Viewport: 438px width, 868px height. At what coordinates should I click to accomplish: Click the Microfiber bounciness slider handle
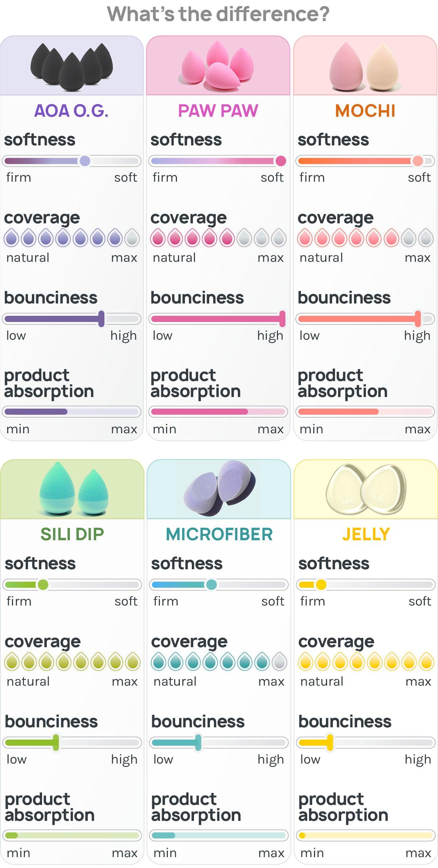tap(198, 743)
